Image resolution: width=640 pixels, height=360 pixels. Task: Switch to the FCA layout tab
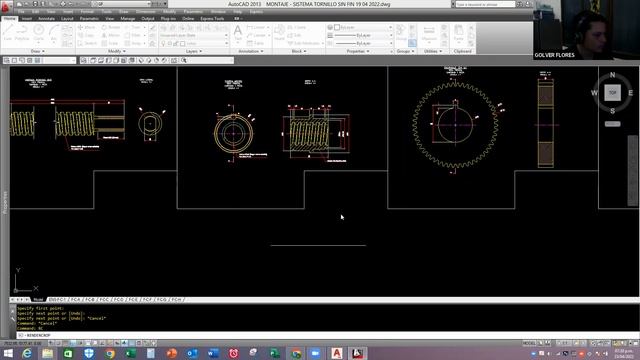click(x=76, y=300)
